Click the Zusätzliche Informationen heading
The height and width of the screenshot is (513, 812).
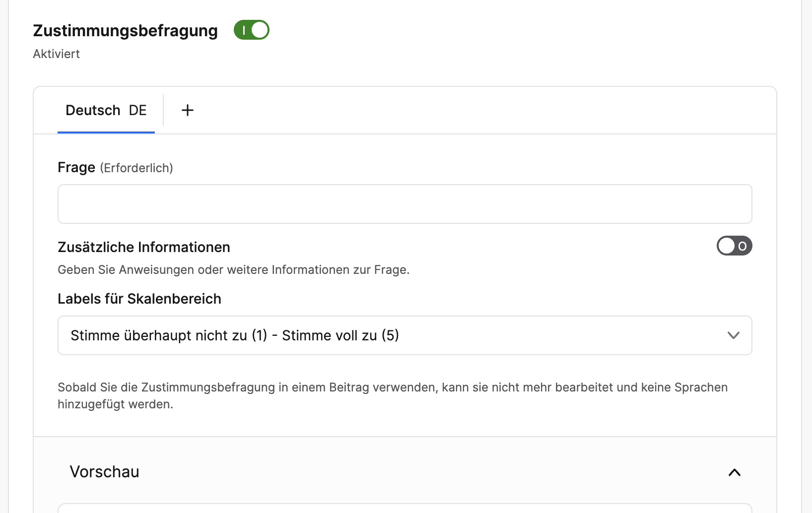[144, 247]
